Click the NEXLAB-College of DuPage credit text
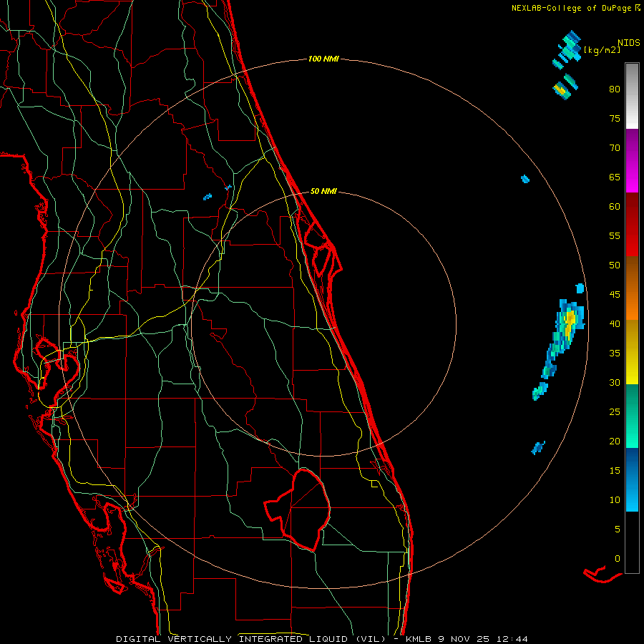 tap(571, 8)
